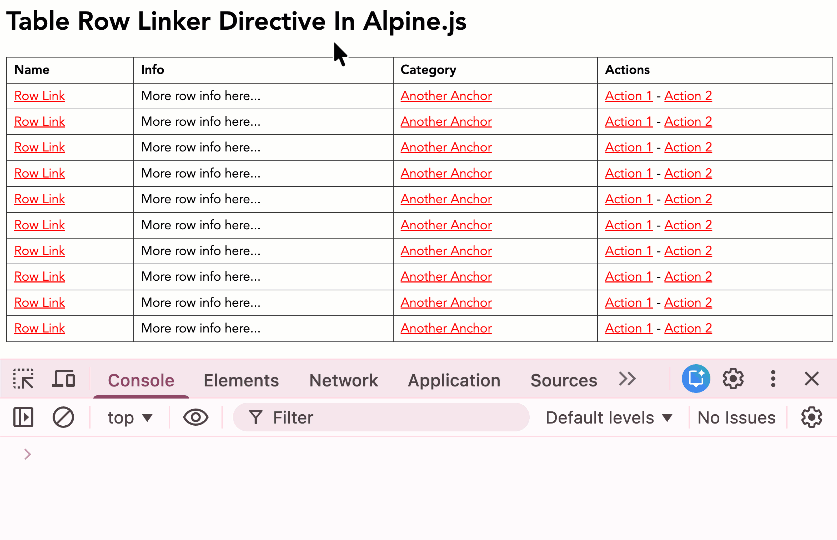Screen dimensions: 837x540
Task: Close the DevTools panel
Action: coord(811,379)
